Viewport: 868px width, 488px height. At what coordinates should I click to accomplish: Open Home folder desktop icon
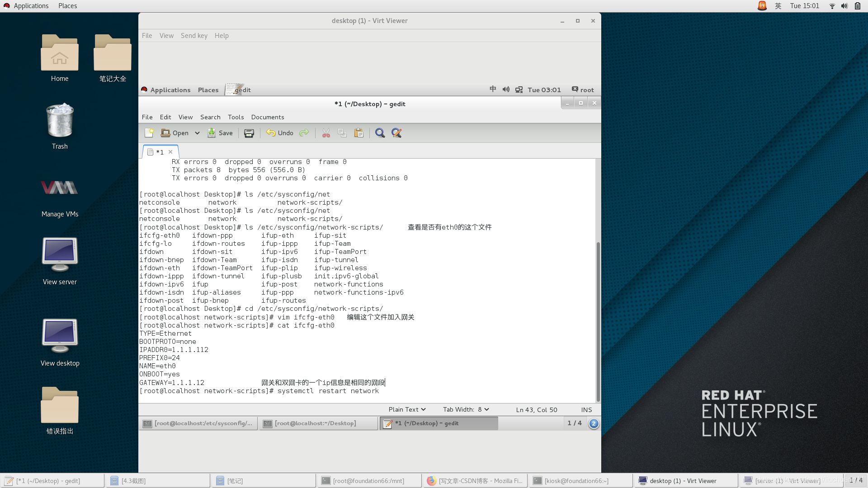[x=60, y=58]
